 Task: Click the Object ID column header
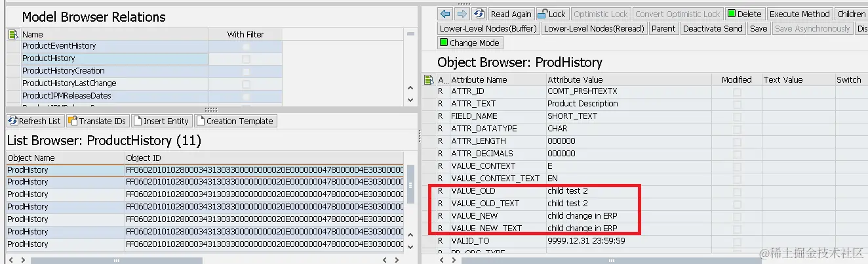point(264,158)
